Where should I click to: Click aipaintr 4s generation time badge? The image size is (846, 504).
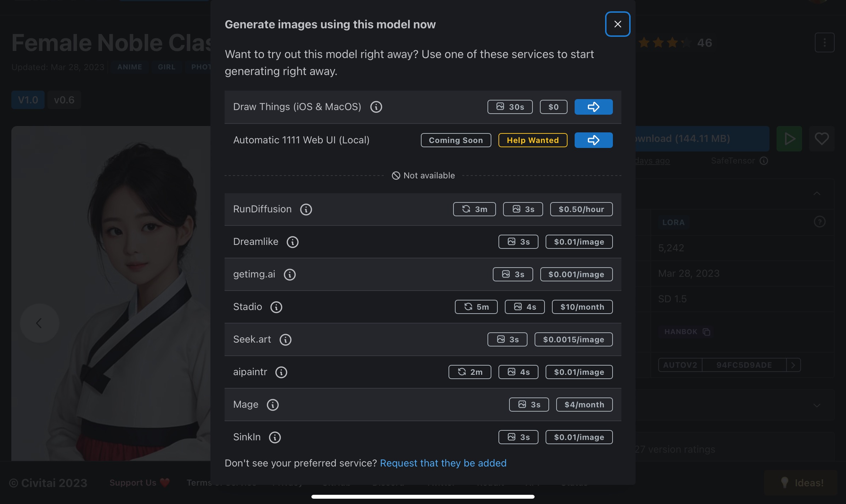click(x=518, y=372)
